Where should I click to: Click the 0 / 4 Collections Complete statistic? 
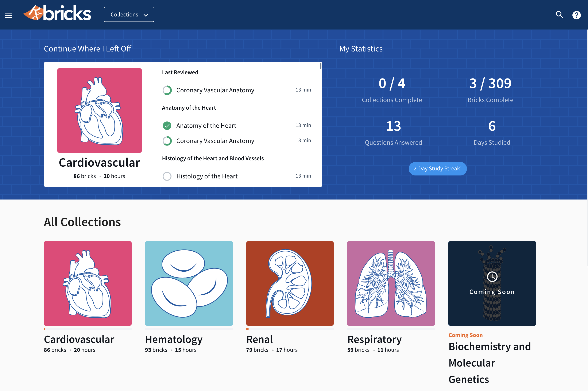(392, 90)
